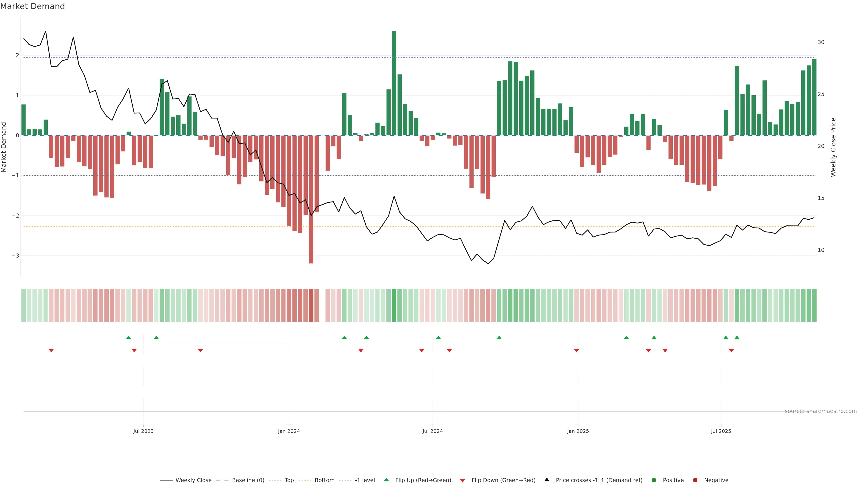
Task: Click the Market Demand chart title
Action: (x=32, y=6)
